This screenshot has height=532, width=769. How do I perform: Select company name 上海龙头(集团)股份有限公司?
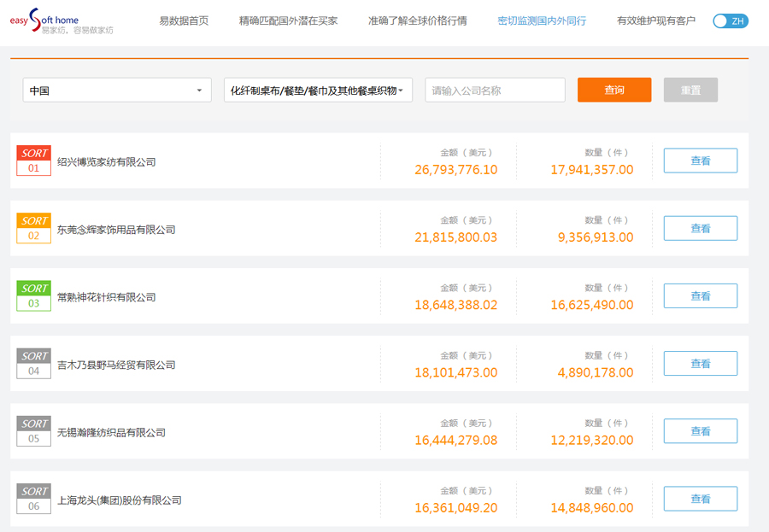(x=120, y=500)
